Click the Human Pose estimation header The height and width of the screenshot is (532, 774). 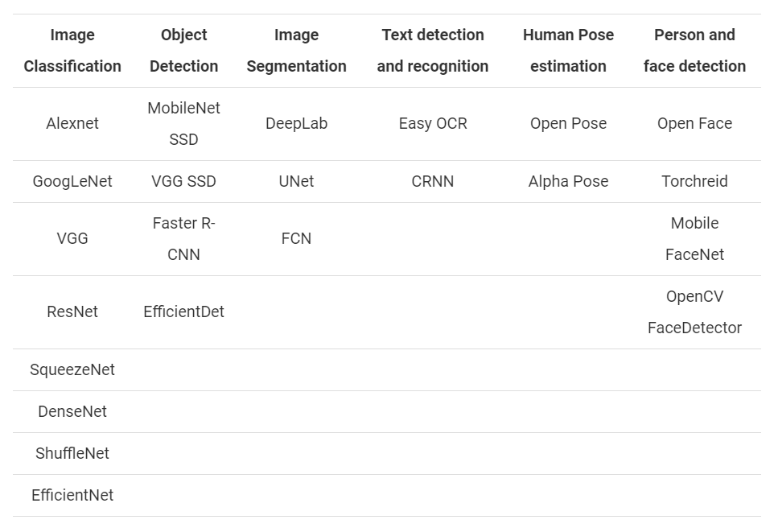click(568, 51)
